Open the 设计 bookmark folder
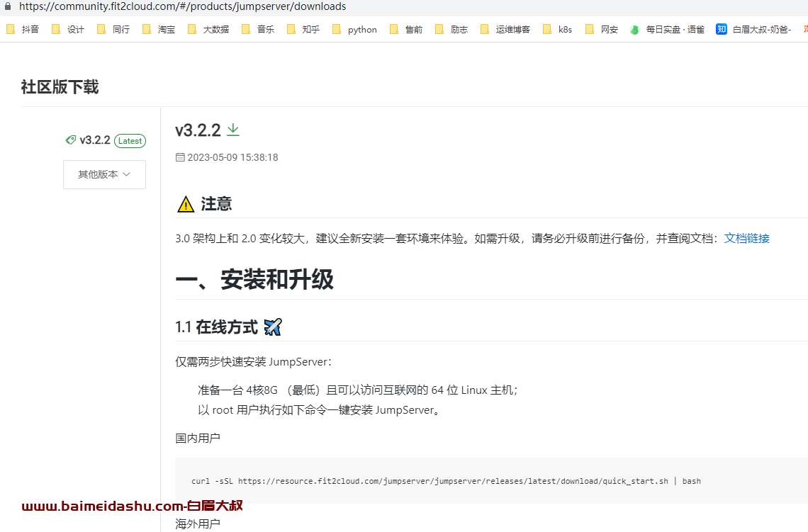 (68, 29)
